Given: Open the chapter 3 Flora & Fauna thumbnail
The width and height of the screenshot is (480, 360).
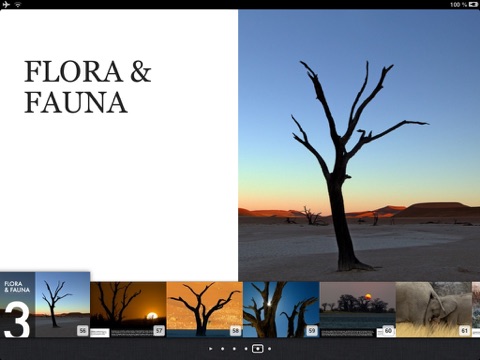Looking at the screenshot, I should pos(45,305).
